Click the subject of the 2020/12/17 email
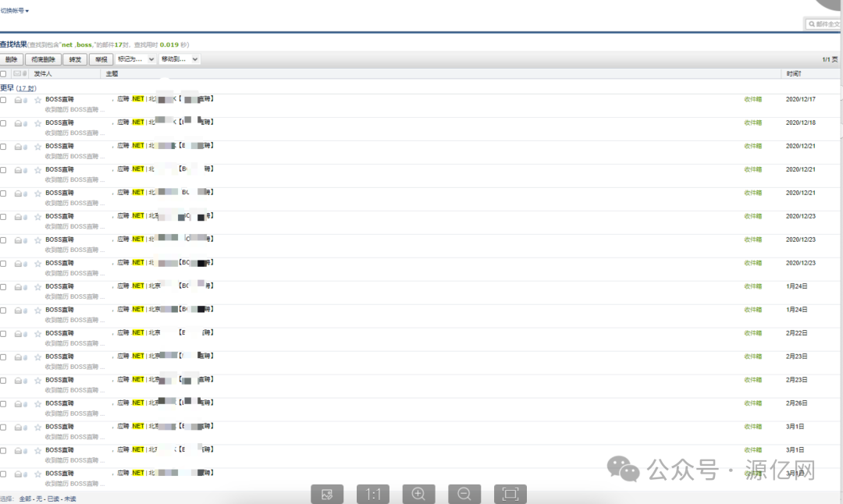The width and height of the screenshot is (843, 504). point(165,99)
